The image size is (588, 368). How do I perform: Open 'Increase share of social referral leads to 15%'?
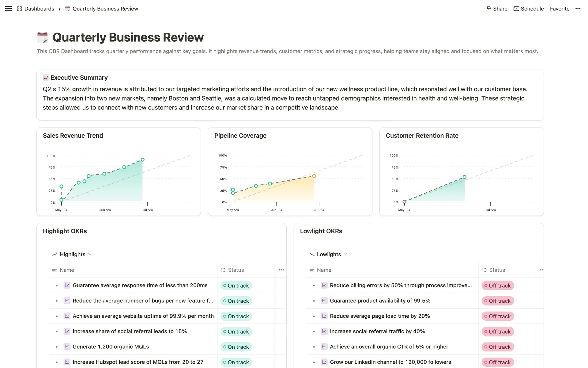[130, 331]
